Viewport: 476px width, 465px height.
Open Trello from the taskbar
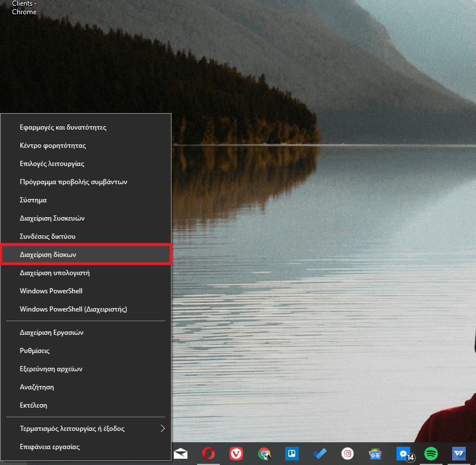pyautogui.click(x=292, y=454)
